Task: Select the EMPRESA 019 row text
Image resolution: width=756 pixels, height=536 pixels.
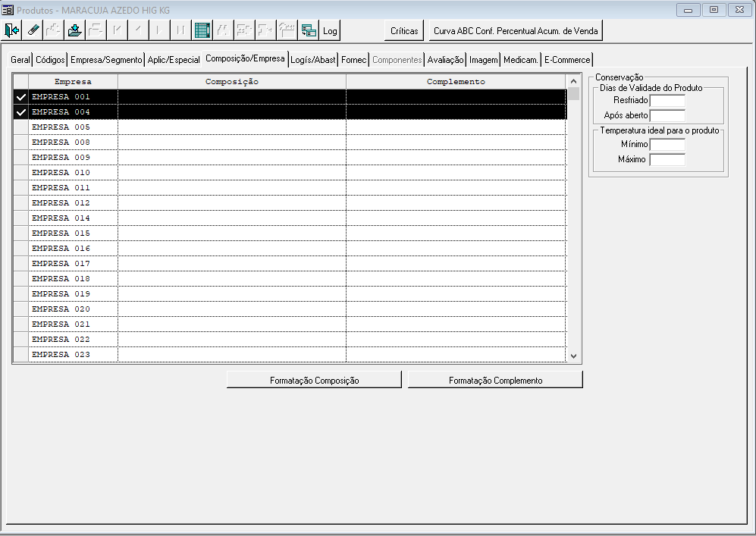Action: pos(61,294)
